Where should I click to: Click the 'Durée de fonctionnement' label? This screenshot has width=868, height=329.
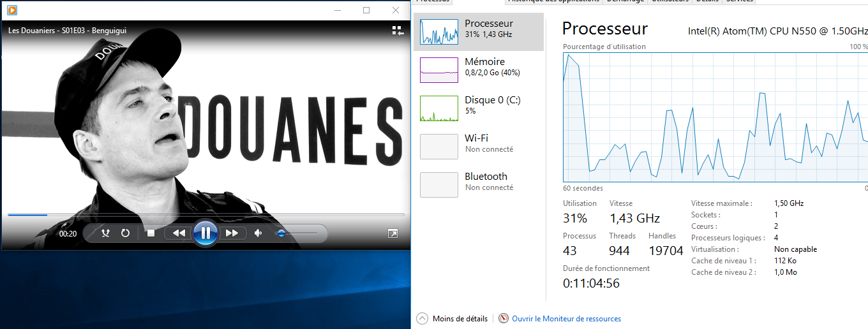coord(606,268)
